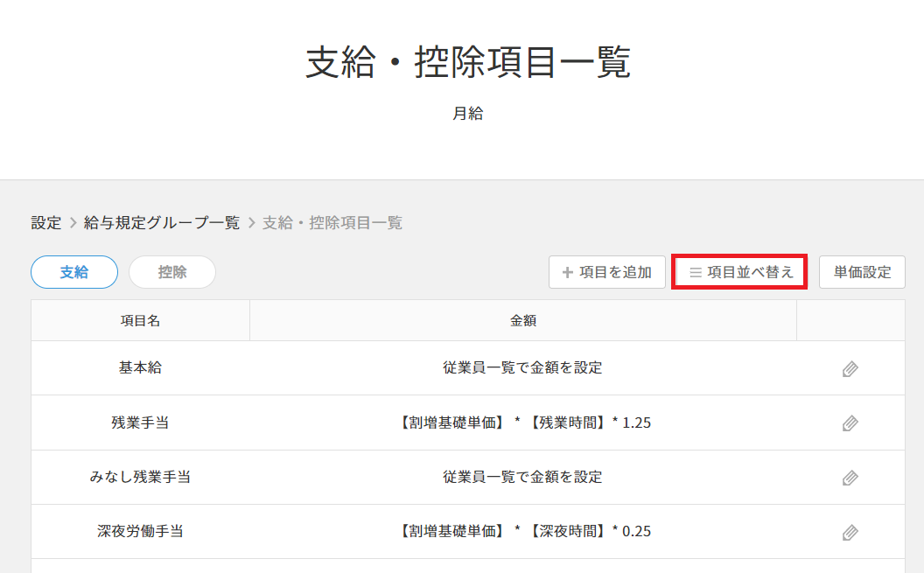Click the 支給・控除項目一覧 page title

pyautogui.click(x=468, y=62)
